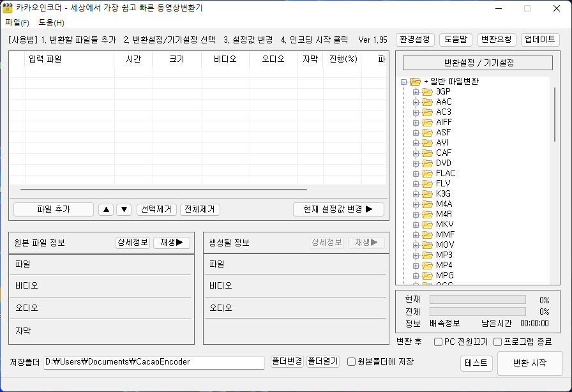Click the 3GP folder icon

click(428, 91)
